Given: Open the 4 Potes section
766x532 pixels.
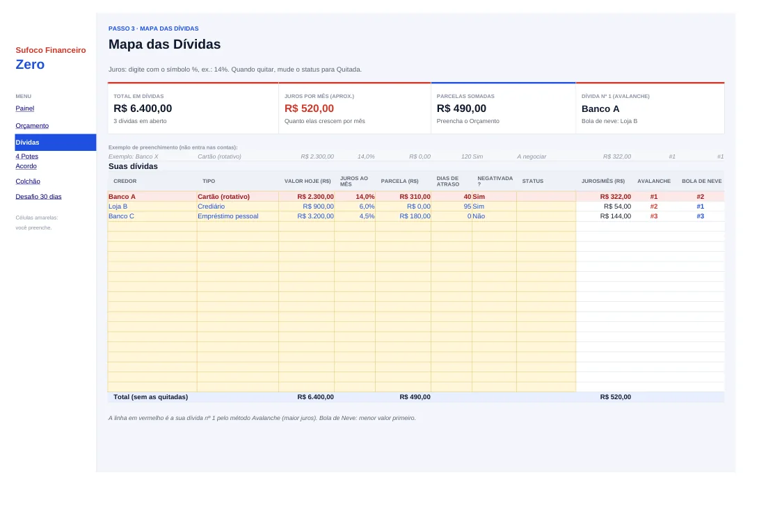Looking at the screenshot, I should [27, 156].
